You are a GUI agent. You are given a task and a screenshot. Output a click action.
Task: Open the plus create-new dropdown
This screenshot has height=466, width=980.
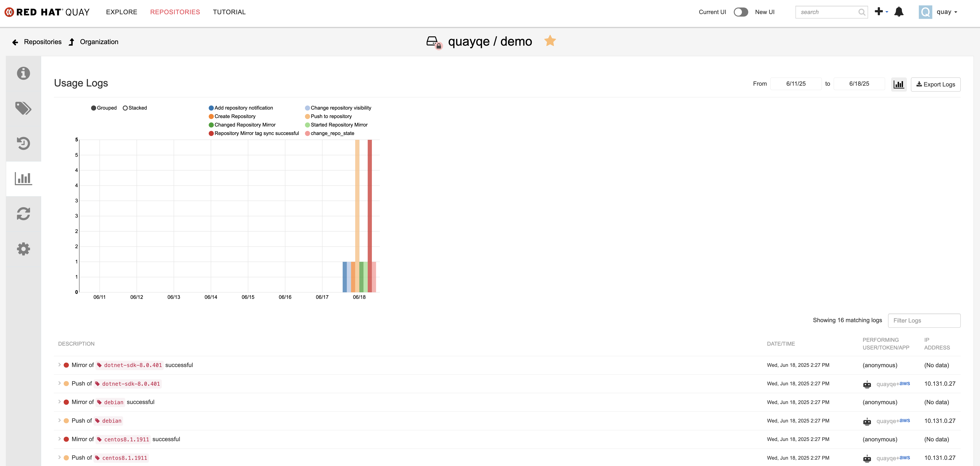coord(881,12)
